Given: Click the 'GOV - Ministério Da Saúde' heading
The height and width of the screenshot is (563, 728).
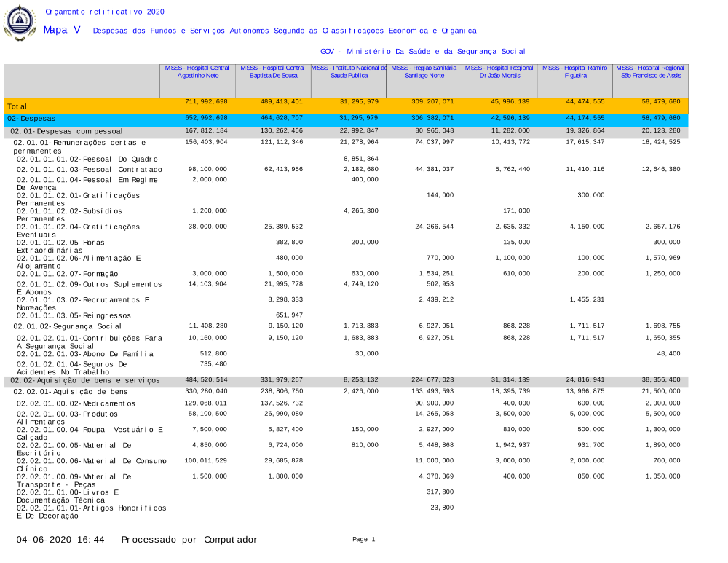Looking at the screenshot, I should [422, 52].
